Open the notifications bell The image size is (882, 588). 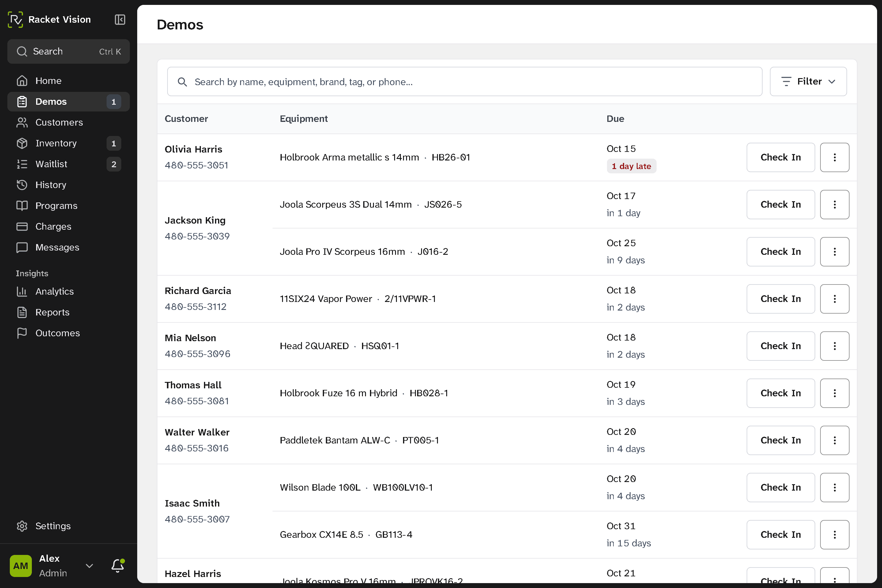[x=118, y=566]
